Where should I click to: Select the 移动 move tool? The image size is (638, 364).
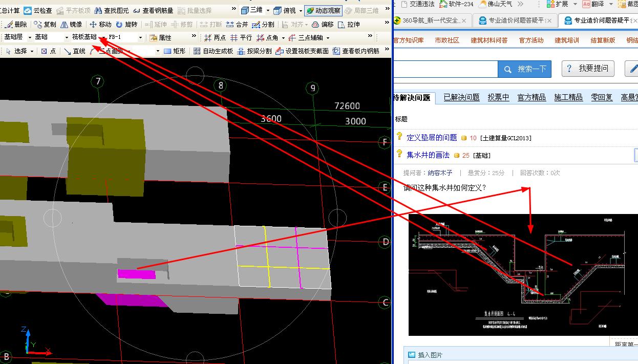click(x=100, y=24)
